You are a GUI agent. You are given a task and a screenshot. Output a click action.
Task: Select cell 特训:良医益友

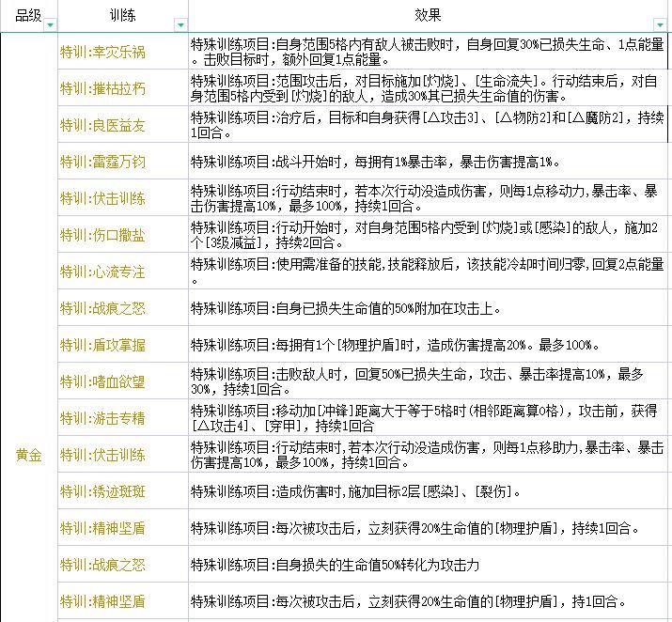pos(123,125)
